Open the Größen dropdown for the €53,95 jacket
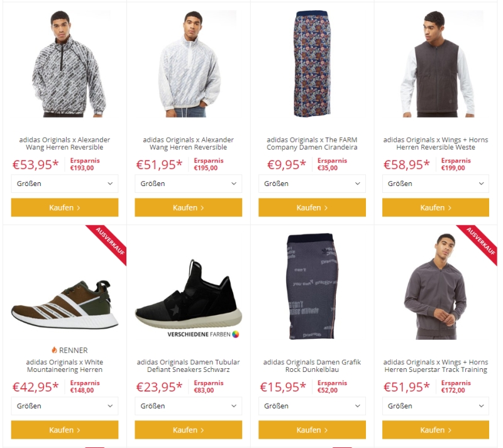Image resolution: width=503 pixels, height=448 pixels. [x=65, y=183]
